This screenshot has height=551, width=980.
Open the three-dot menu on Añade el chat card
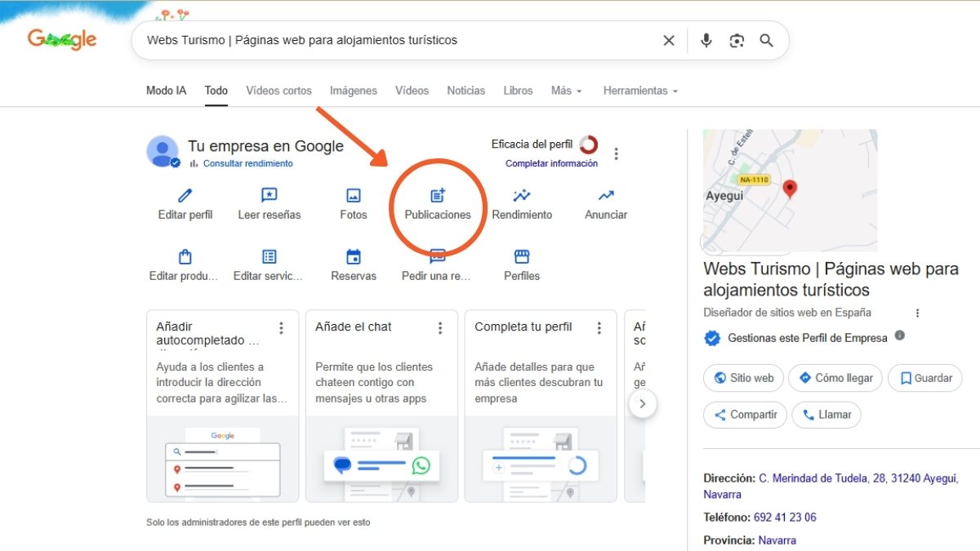pos(440,327)
